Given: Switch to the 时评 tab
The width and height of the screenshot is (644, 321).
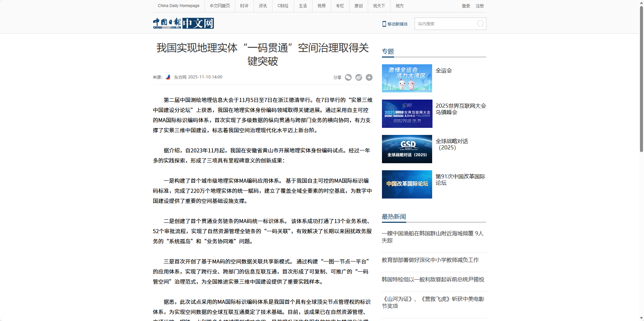Looking at the screenshot, I should click(x=244, y=6).
